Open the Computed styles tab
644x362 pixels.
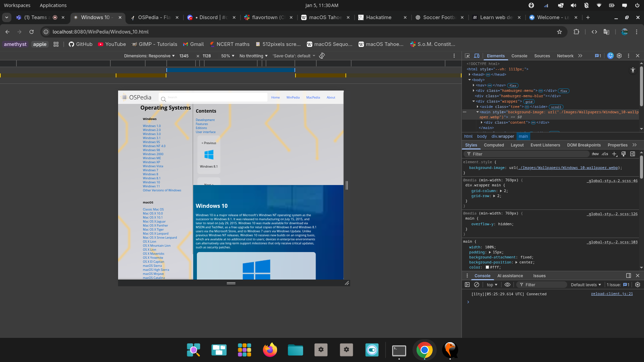[494, 145]
